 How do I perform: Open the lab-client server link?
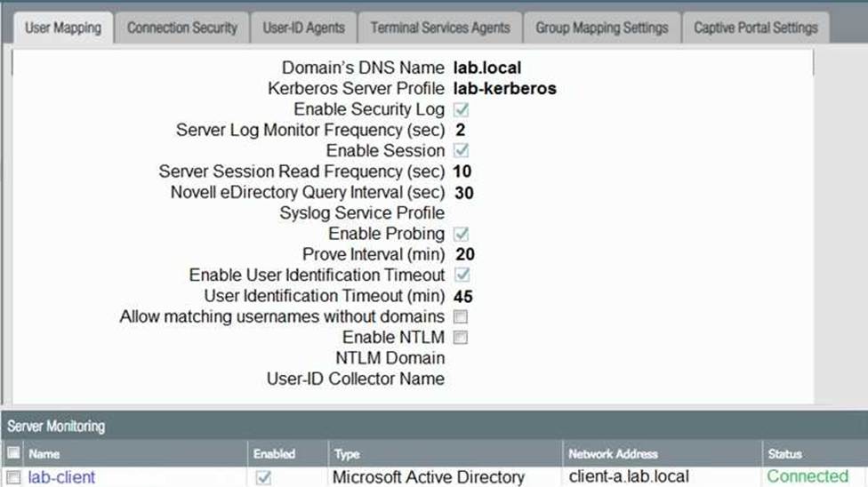pyautogui.click(x=61, y=477)
